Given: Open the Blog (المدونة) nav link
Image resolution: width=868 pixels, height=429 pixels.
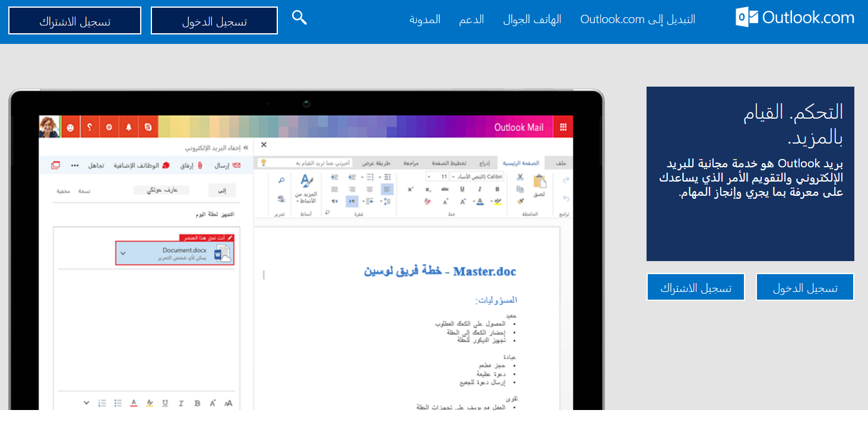Looking at the screenshot, I should 425,19.
